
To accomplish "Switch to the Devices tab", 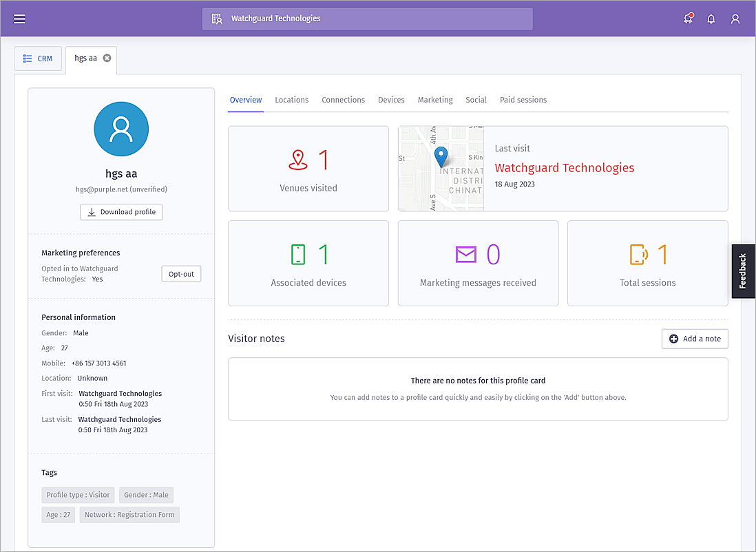I will 391,100.
